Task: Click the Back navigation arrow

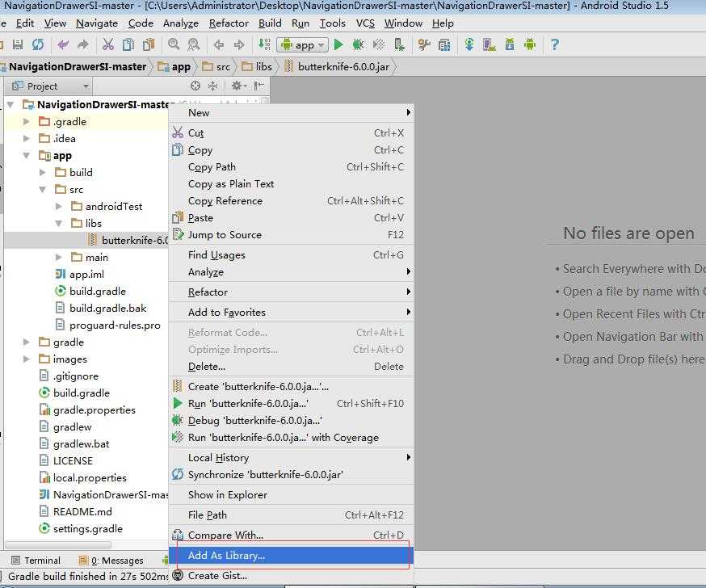Action: pyautogui.click(x=219, y=44)
